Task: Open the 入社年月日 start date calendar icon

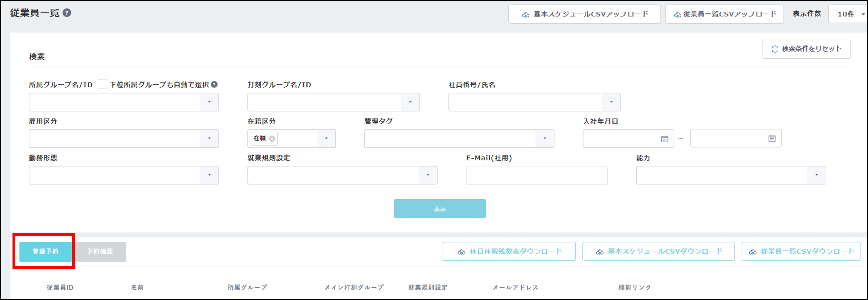Action: coord(664,139)
